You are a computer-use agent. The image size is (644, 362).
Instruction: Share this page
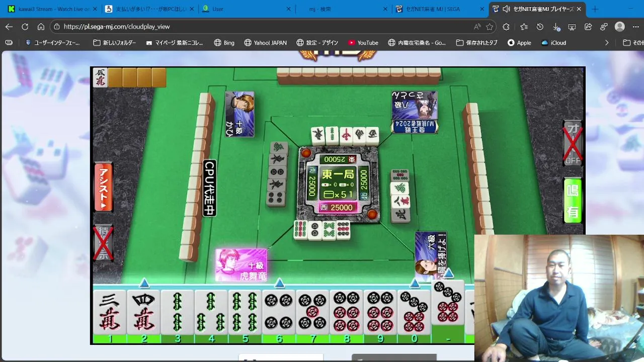(x=588, y=27)
